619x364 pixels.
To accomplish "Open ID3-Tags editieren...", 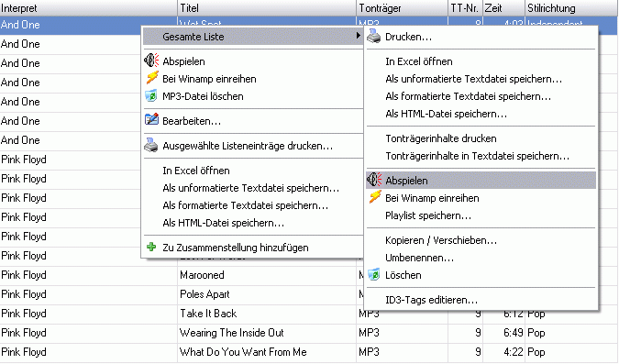I will (481, 300).
